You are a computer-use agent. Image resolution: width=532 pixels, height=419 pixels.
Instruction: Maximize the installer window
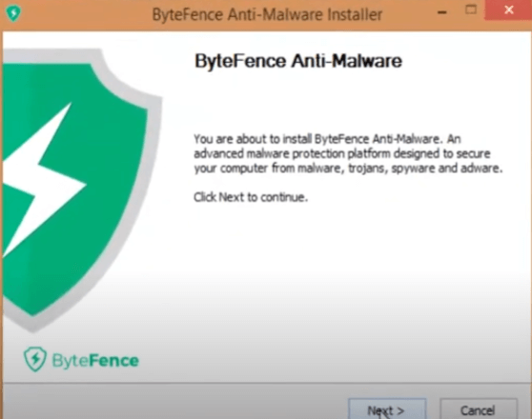pos(471,10)
